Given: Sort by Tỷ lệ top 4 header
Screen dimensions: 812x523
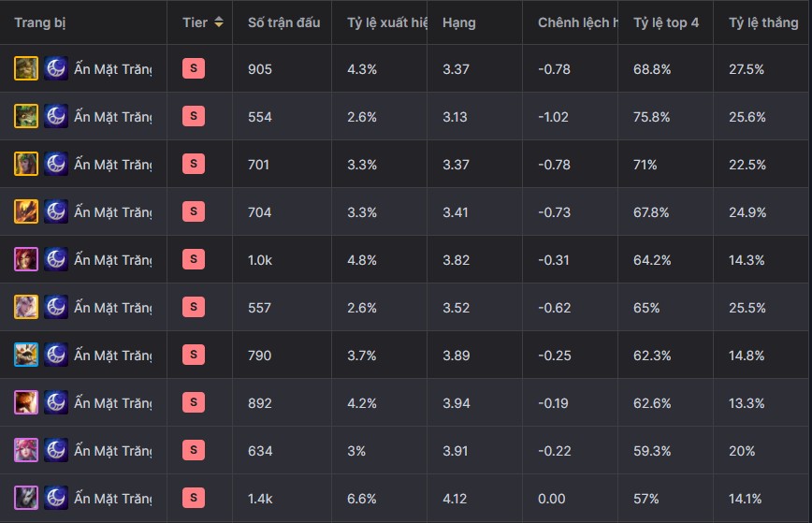Looking at the screenshot, I should coord(666,22).
